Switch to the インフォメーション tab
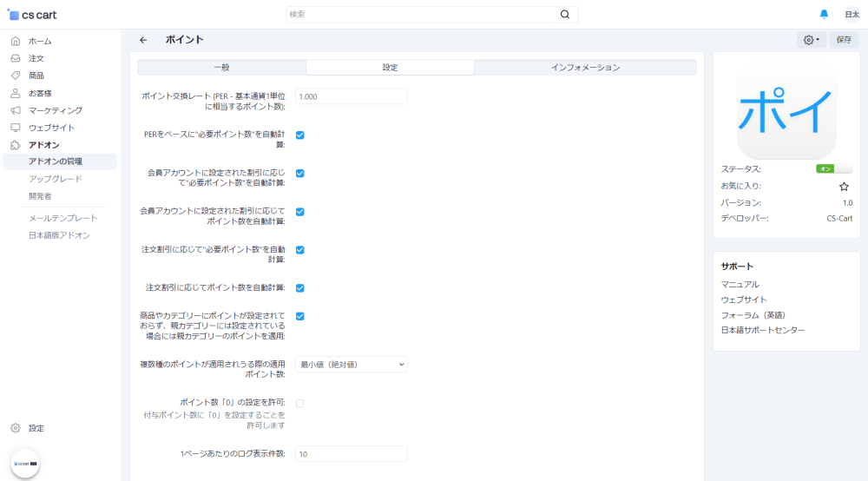 click(585, 67)
